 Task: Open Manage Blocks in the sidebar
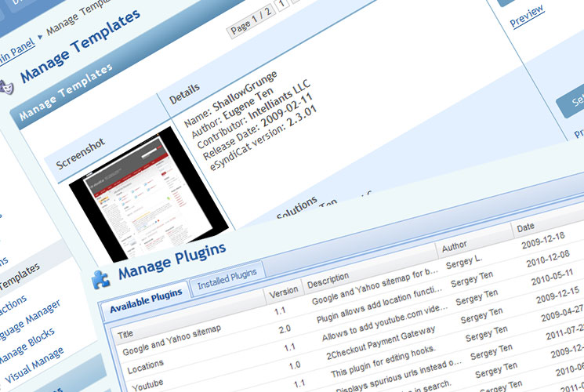point(27,346)
